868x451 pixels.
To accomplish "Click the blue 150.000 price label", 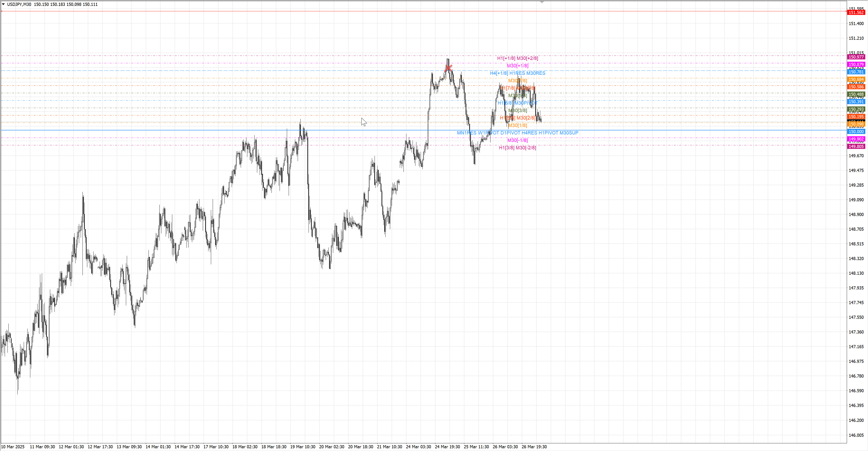I will 856,132.
